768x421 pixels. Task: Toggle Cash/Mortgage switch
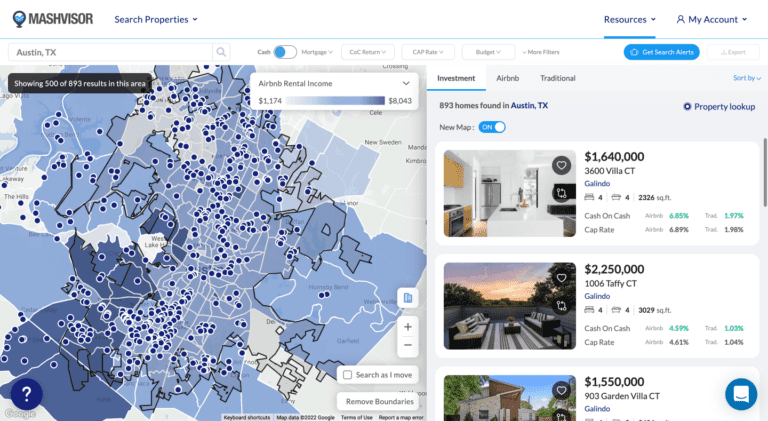pos(285,52)
